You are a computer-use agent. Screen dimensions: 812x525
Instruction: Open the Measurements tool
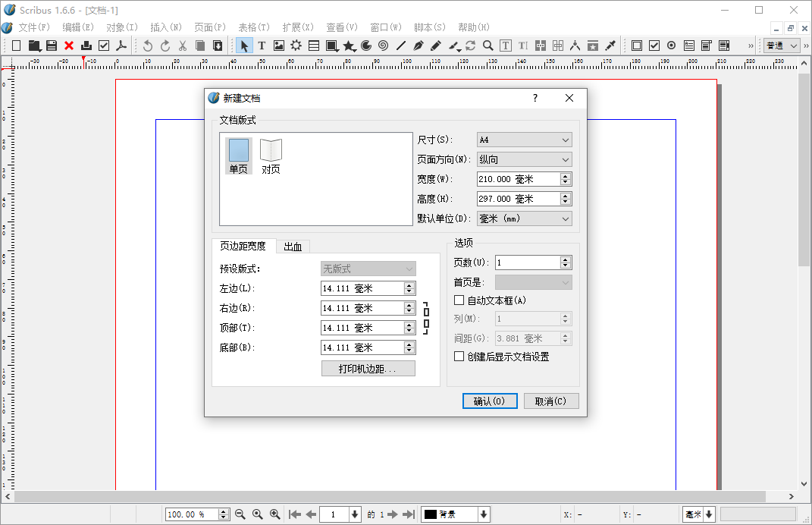(x=574, y=46)
